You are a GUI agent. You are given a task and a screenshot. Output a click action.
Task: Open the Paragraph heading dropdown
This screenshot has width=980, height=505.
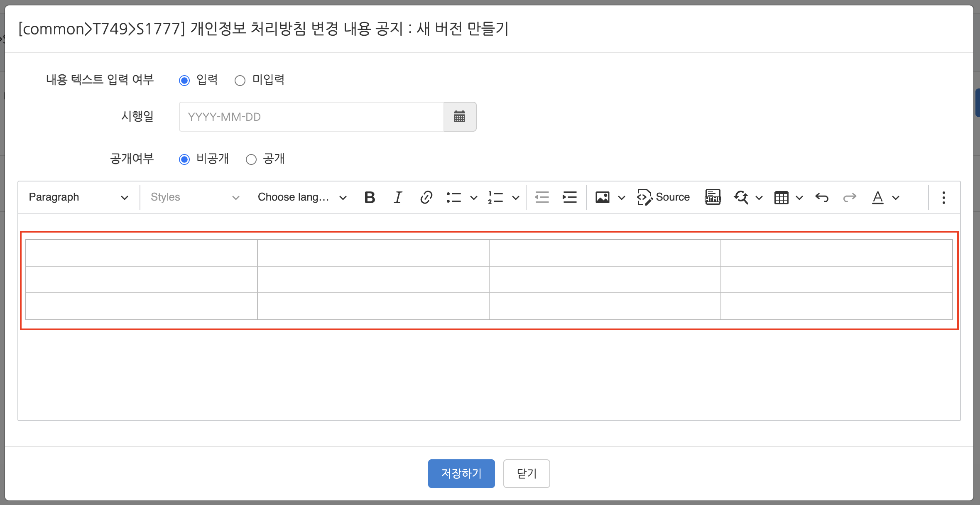(x=78, y=197)
